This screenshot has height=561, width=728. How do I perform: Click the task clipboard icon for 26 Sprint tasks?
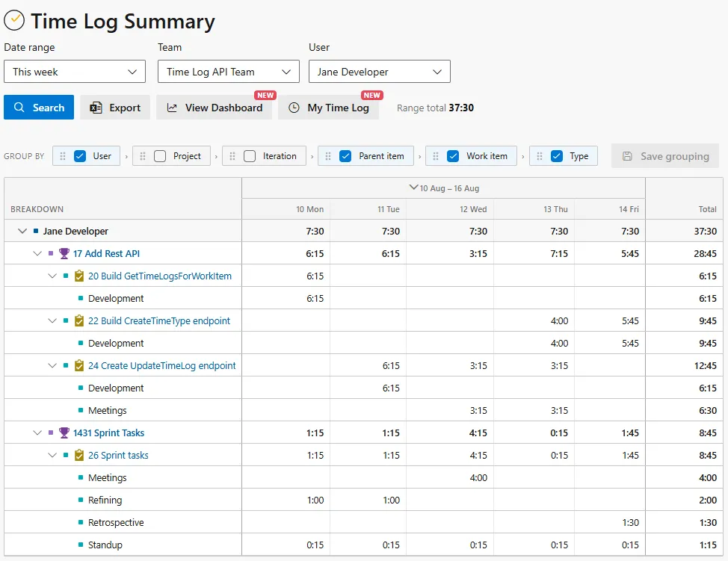pyautogui.click(x=79, y=455)
